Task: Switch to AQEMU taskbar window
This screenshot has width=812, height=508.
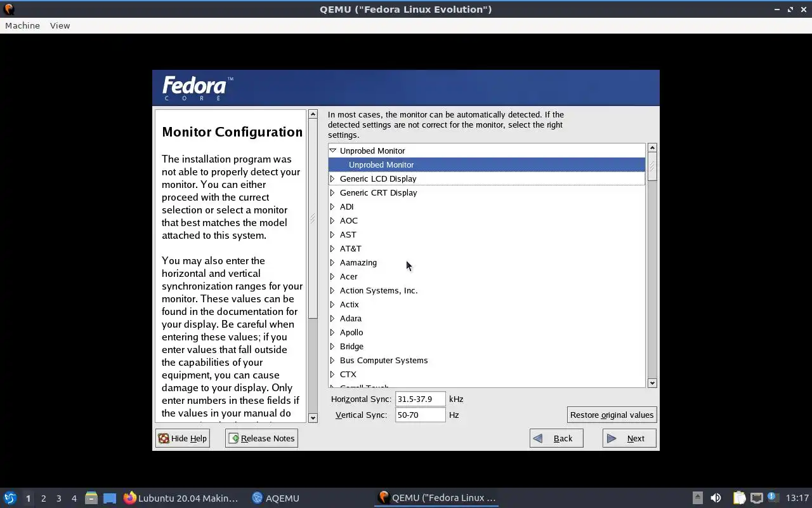Action: (275, 498)
